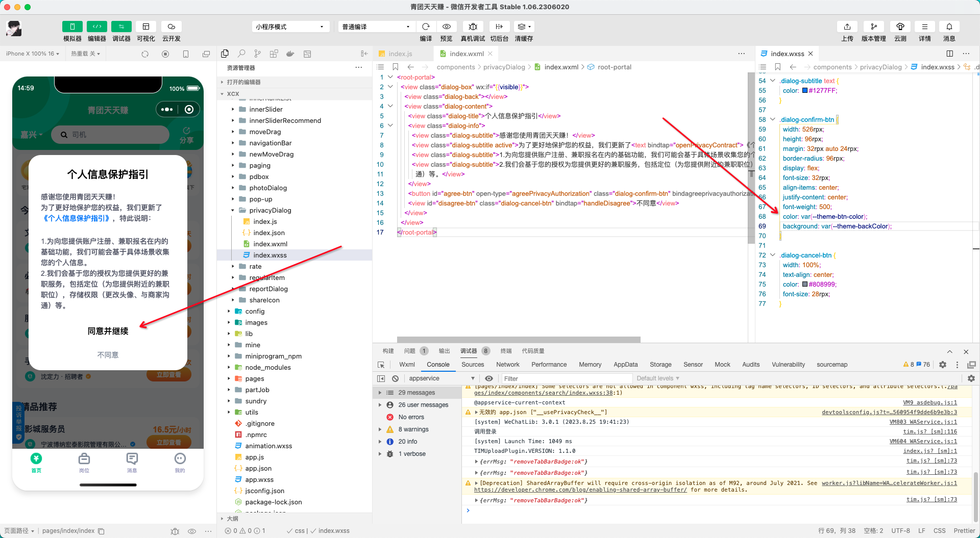Open the extensions icon in sidebar
Screen dimensions: 980x538
click(x=274, y=54)
